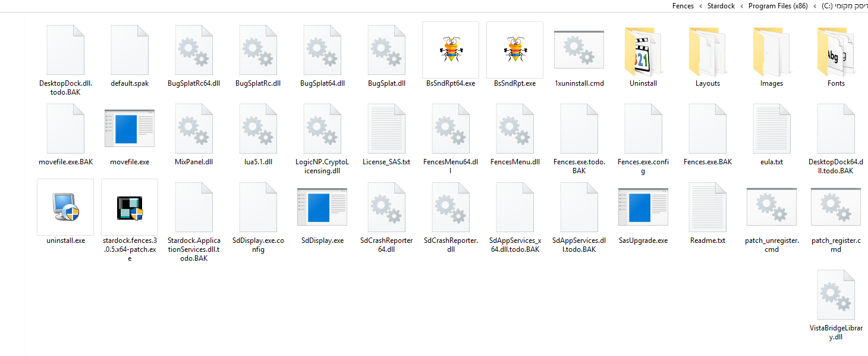Select Stardock.ApplicationServices.dll.todo.BAK
This screenshot has height=356, width=868.
(194, 221)
